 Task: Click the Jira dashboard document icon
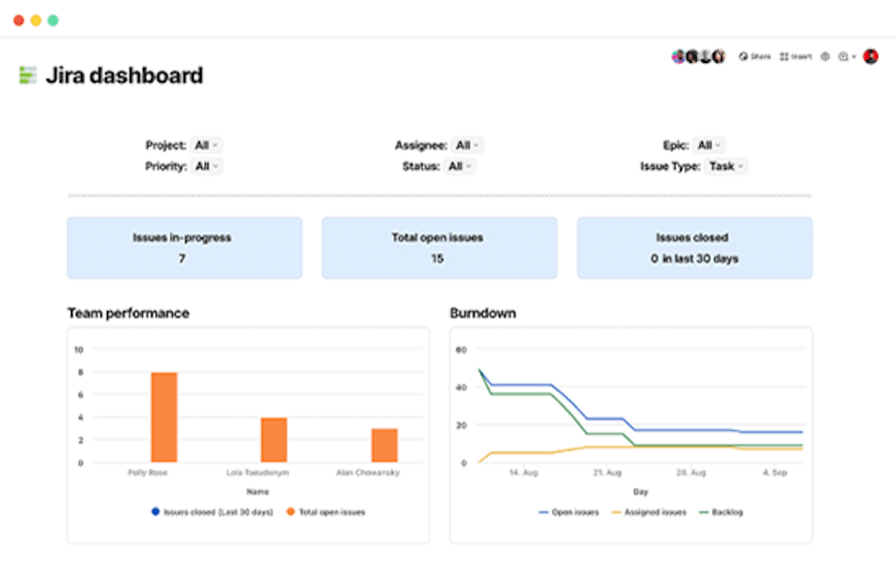pyautogui.click(x=28, y=76)
